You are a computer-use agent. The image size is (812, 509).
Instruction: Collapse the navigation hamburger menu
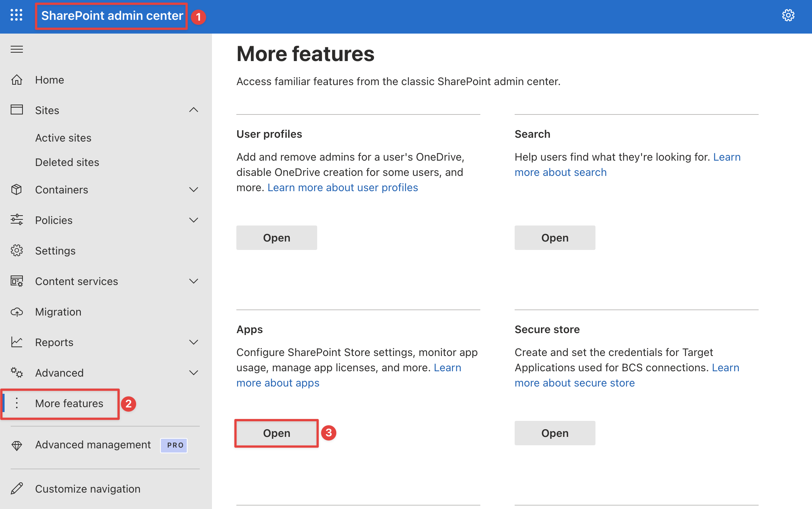coord(17,49)
